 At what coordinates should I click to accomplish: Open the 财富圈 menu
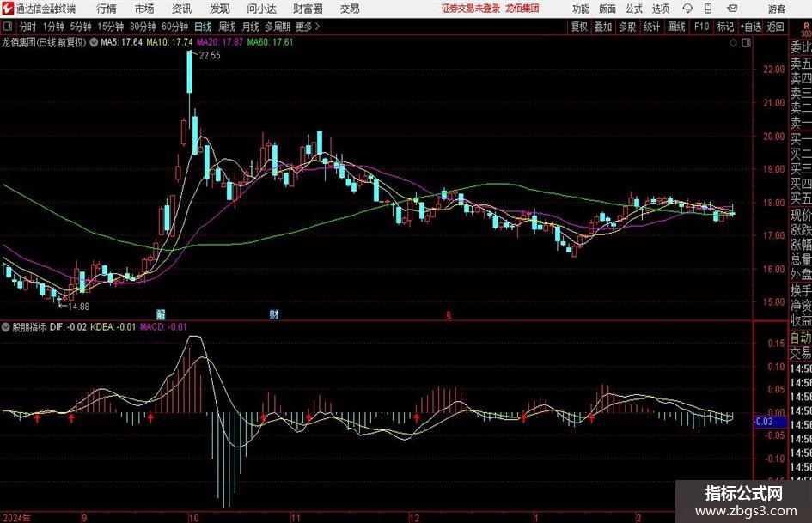(x=308, y=9)
